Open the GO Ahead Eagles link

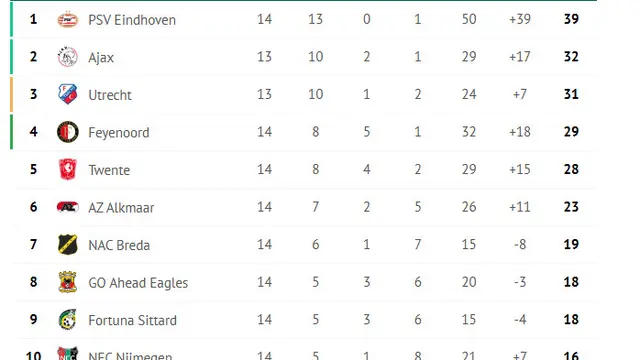138,283
